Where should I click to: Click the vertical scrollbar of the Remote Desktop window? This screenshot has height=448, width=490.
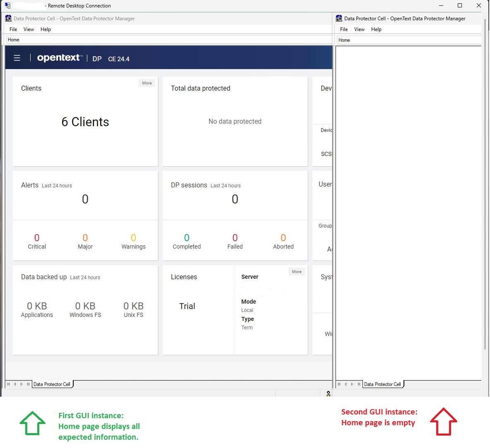(485, 184)
